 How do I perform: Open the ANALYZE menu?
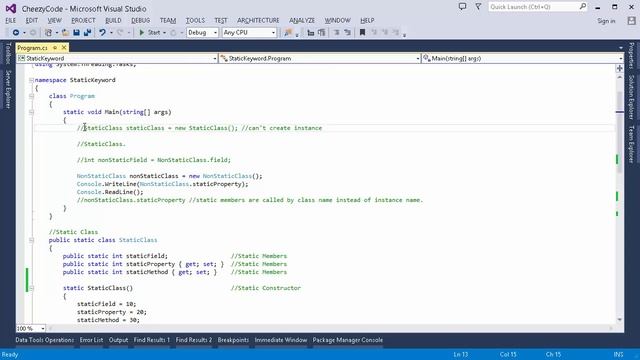pos(302,20)
